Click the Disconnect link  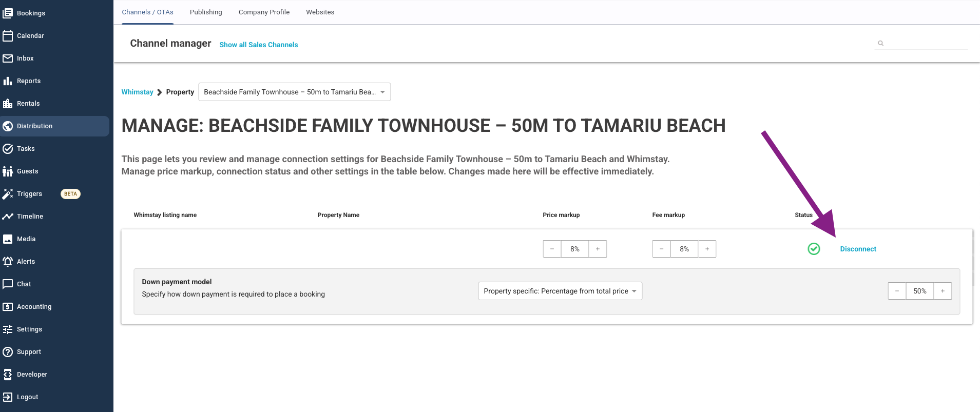coord(858,249)
